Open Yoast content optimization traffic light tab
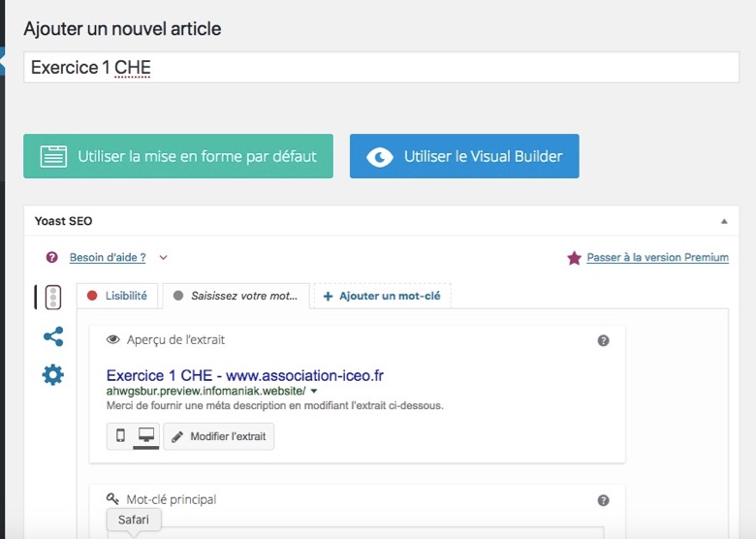 [x=53, y=297]
